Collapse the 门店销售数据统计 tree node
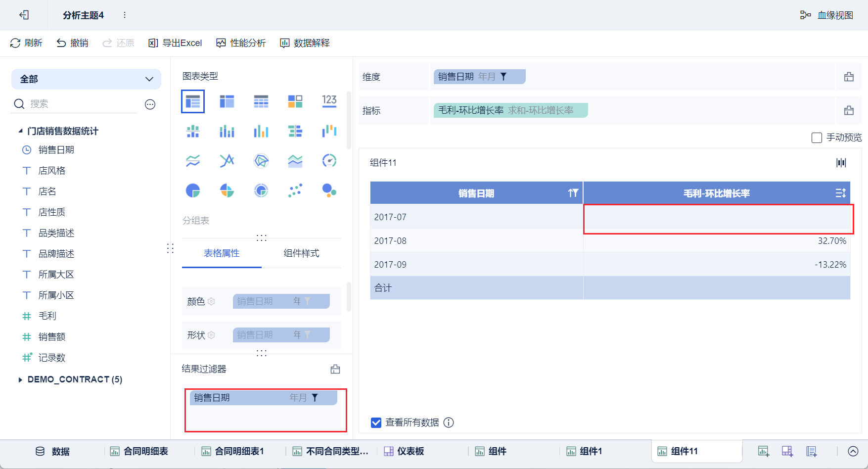This screenshot has height=469, width=868. (20, 131)
